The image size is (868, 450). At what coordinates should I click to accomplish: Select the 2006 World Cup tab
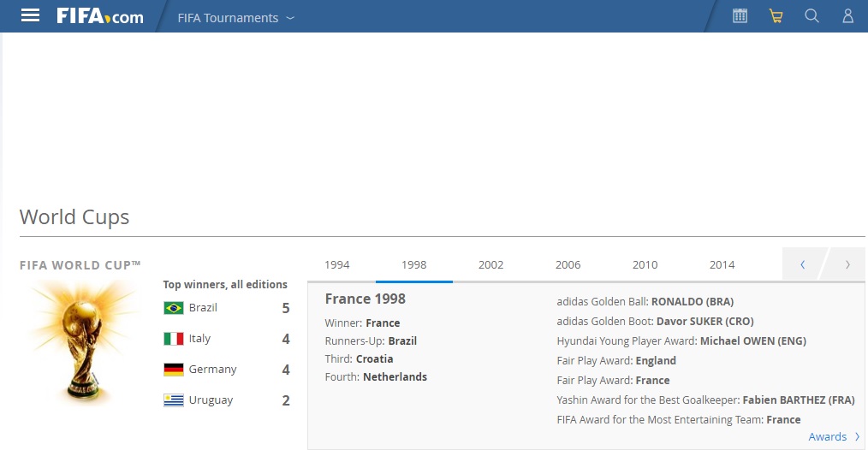click(x=568, y=264)
